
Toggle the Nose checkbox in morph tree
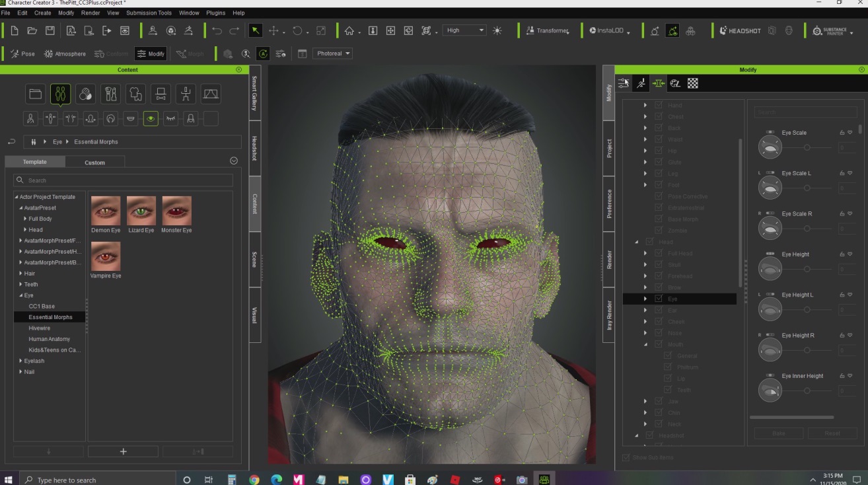pos(659,333)
